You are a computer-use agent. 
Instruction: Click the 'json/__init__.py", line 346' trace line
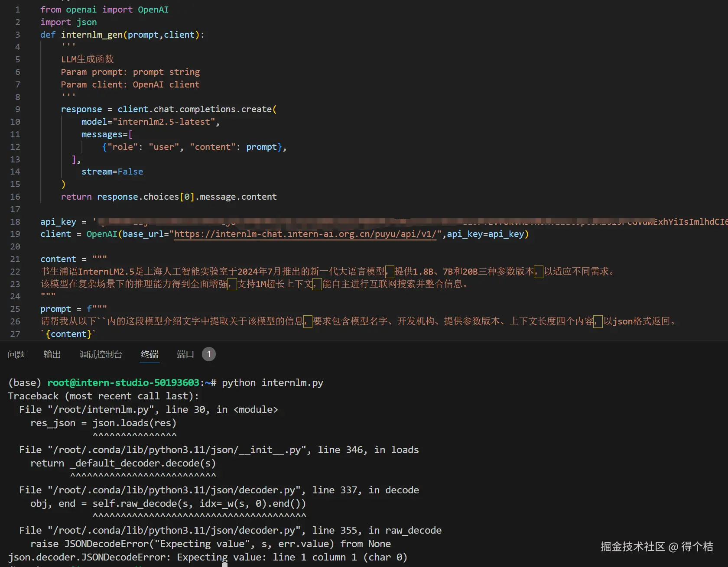point(219,450)
